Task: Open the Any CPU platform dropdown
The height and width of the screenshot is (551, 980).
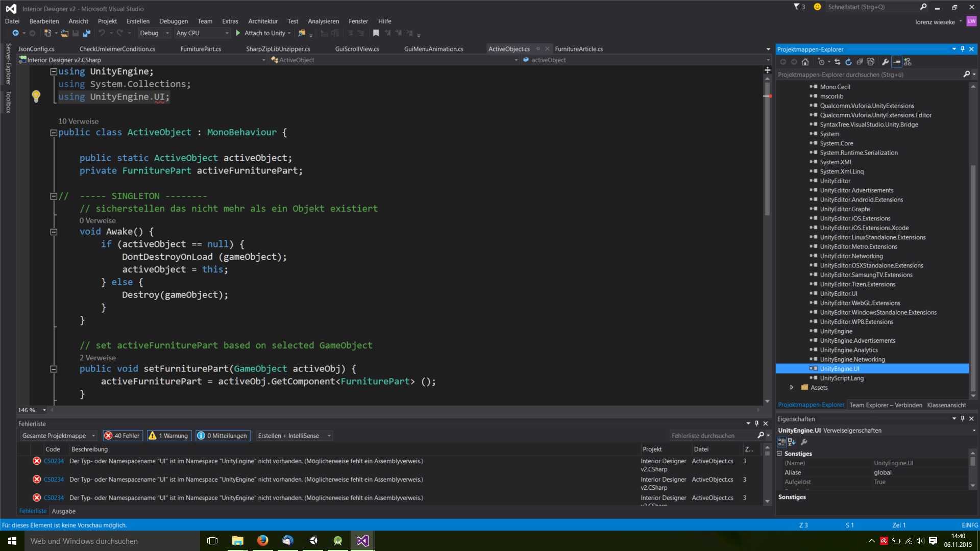Action: click(202, 33)
